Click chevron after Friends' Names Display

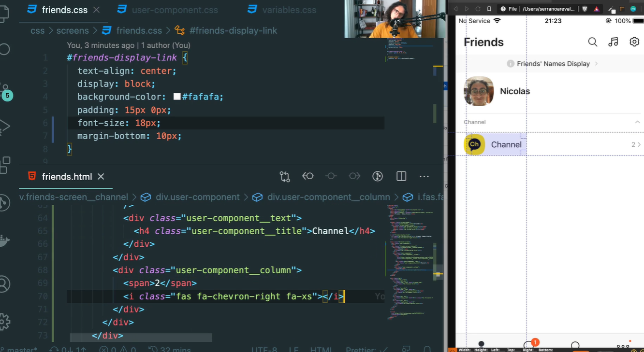pos(596,64)
